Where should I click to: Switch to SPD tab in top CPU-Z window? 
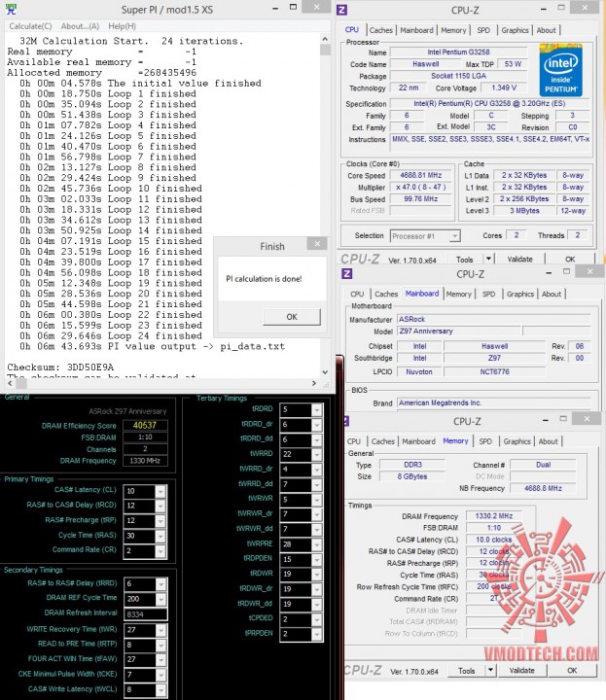[x=483, y=30]
